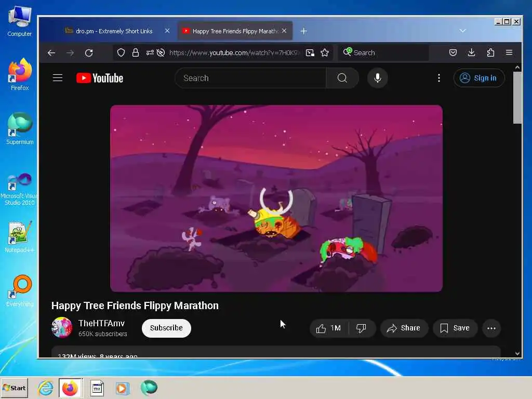Reload the current page

point(89,52)
